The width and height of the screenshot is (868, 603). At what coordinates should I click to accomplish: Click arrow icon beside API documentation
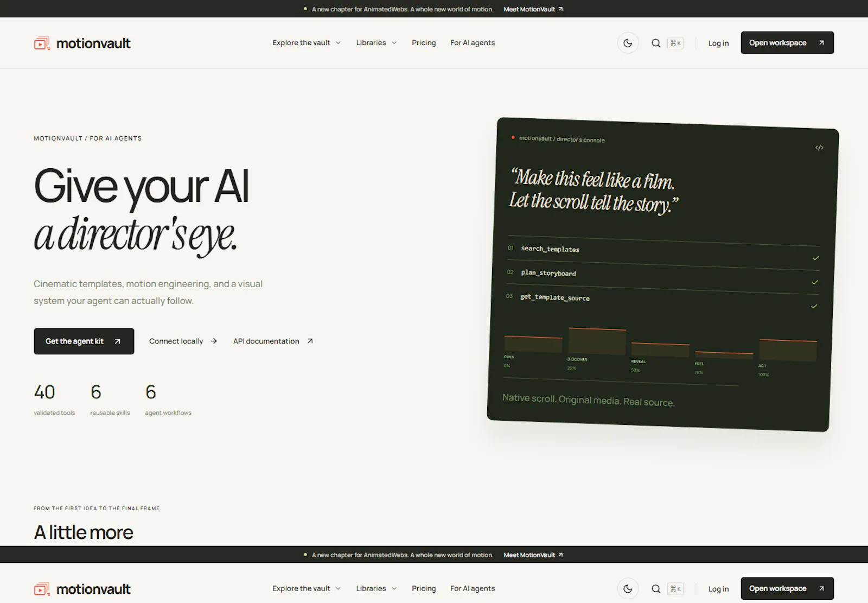310,341
